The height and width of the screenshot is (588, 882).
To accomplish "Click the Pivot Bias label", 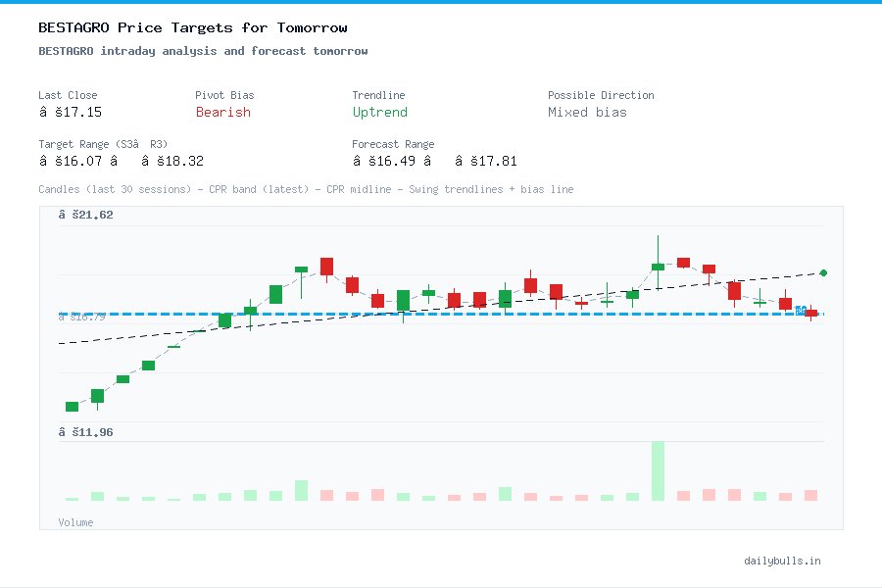I will pos(224,95).
